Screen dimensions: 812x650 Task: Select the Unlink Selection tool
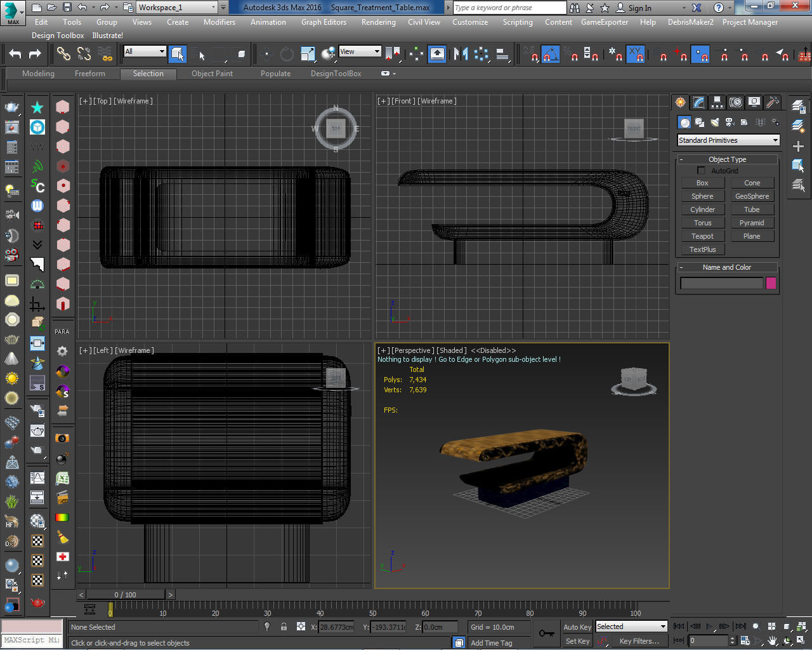tap(84, 55)
